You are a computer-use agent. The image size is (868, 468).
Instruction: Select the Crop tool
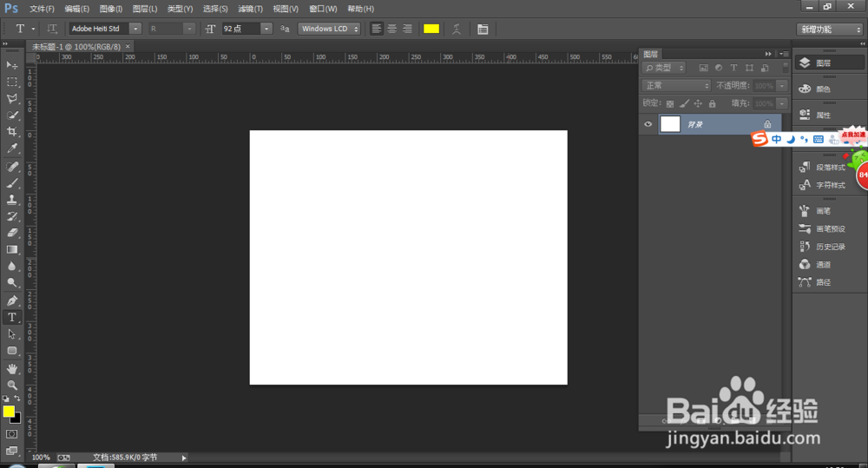(11, 132)
